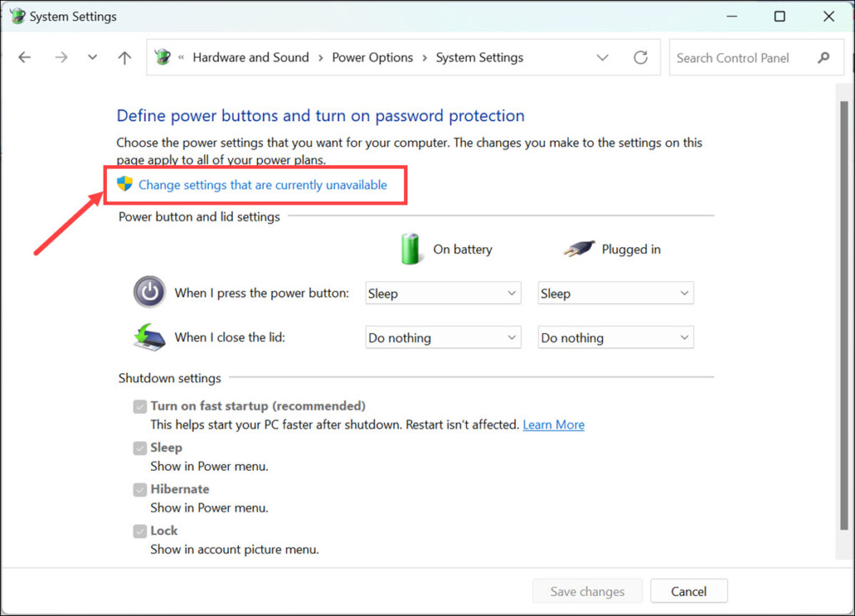
Task: Go up one folder level
Action: click(124, 58)
